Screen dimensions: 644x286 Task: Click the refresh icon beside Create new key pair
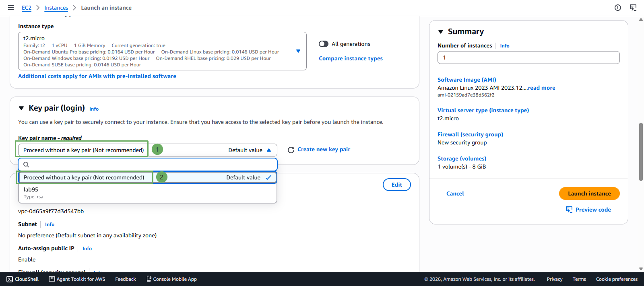[291, 150]
